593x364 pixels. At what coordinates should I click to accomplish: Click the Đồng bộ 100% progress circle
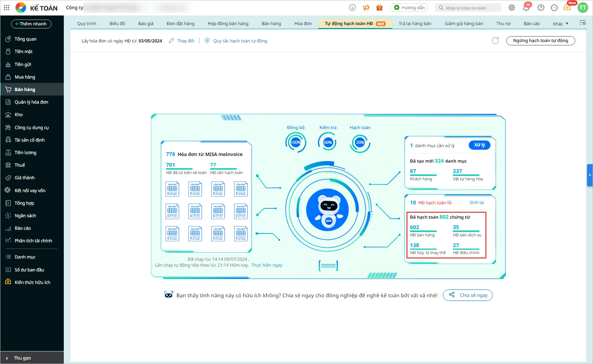click(x=295, y=142)
